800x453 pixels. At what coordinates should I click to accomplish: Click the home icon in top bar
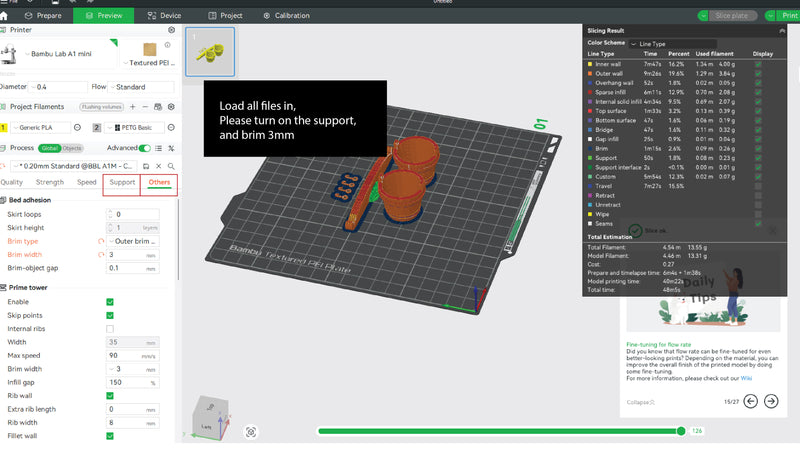tap(4, 16)
